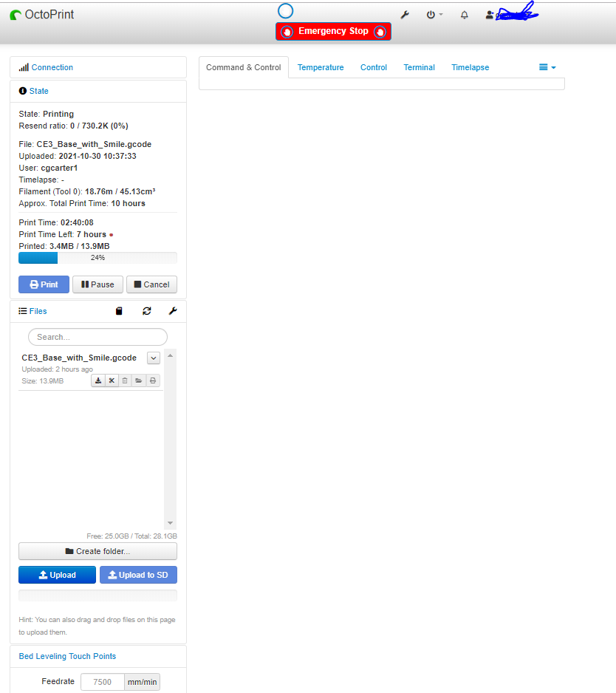Image resolution: width=616 pixels, height=693 pixels.
Task: Click Upload to SD button
Action: tap(138, 575)
